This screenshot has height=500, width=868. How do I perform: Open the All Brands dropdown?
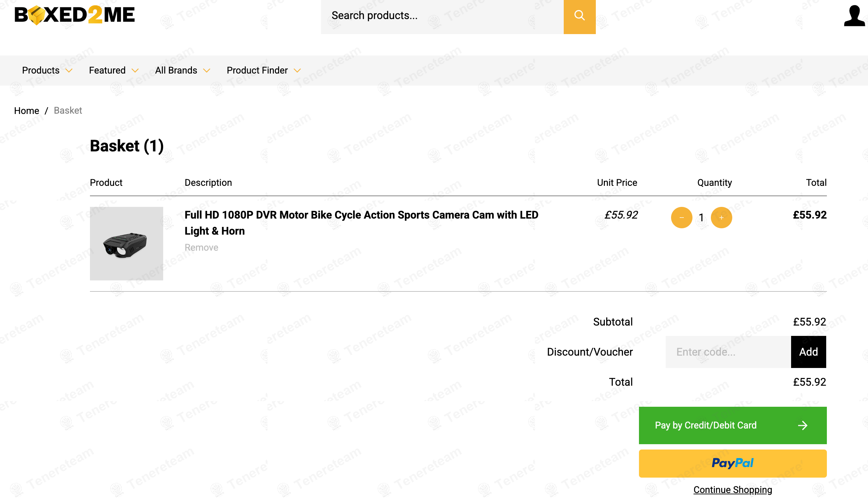click(182, 71)
